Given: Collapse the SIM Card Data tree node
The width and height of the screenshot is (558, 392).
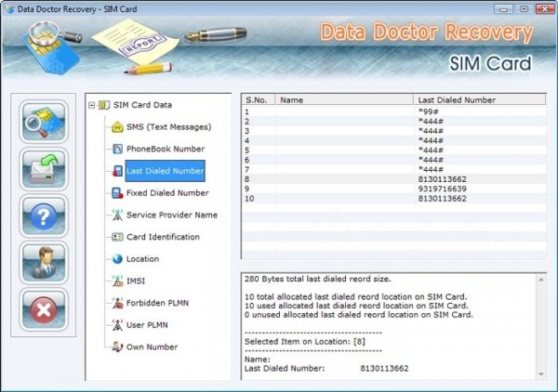Looking at the screenshot, I should tap(92, 105).
